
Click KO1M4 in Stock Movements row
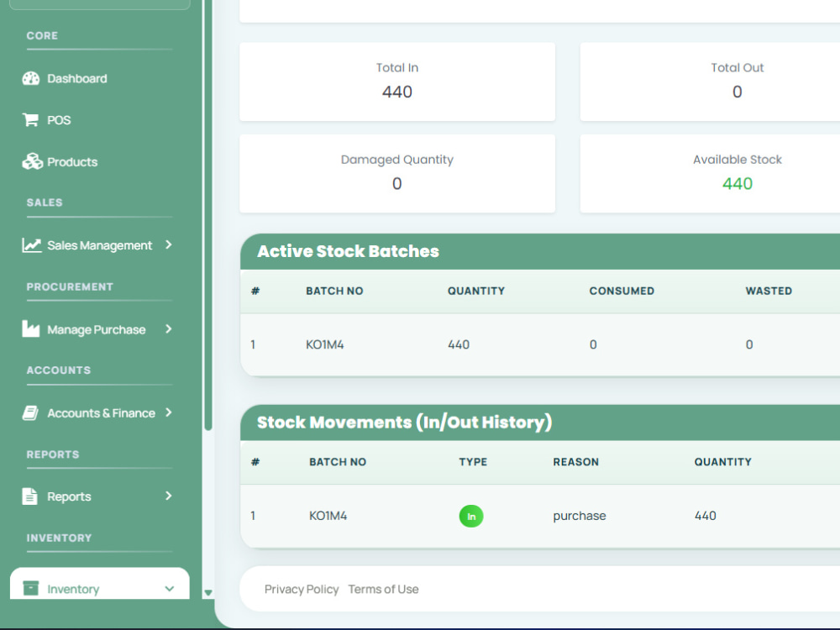(328, 516)
